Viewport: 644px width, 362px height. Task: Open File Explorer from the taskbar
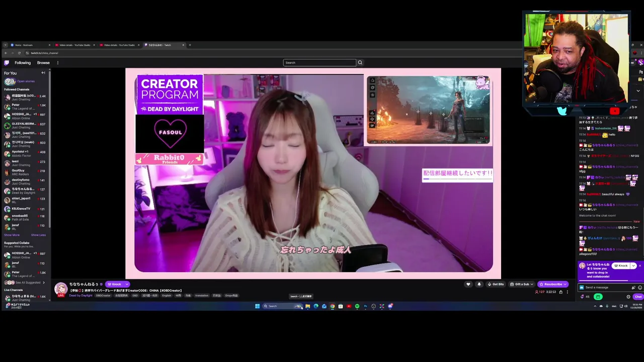pyautogui.click(x=307, y=306)
